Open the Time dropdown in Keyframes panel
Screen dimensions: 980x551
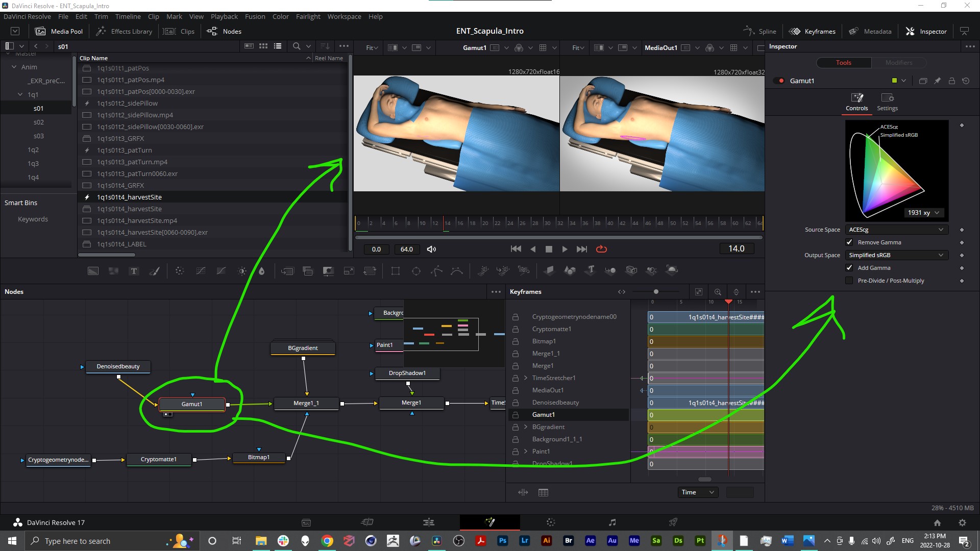(x=698, y=492)
